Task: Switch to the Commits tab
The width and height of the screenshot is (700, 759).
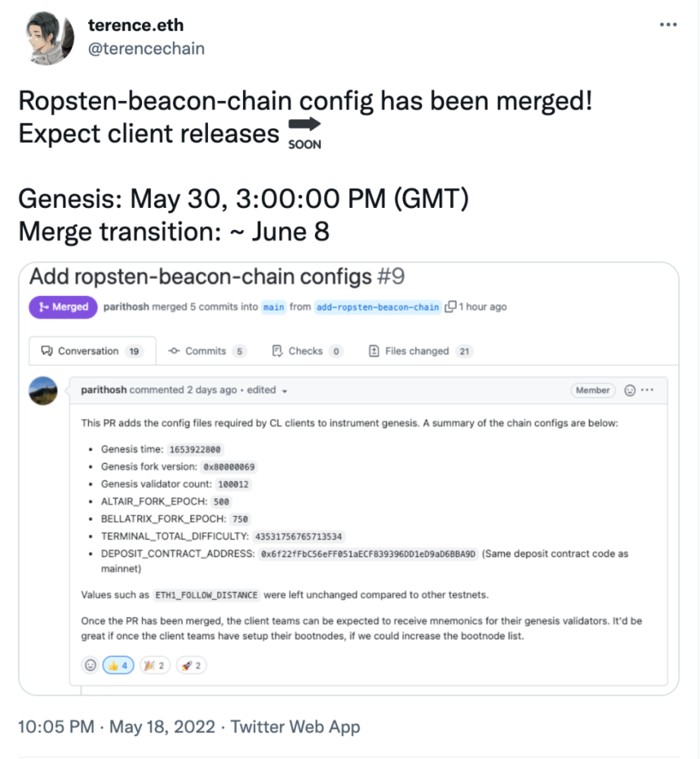Action: tap(206, 351)
